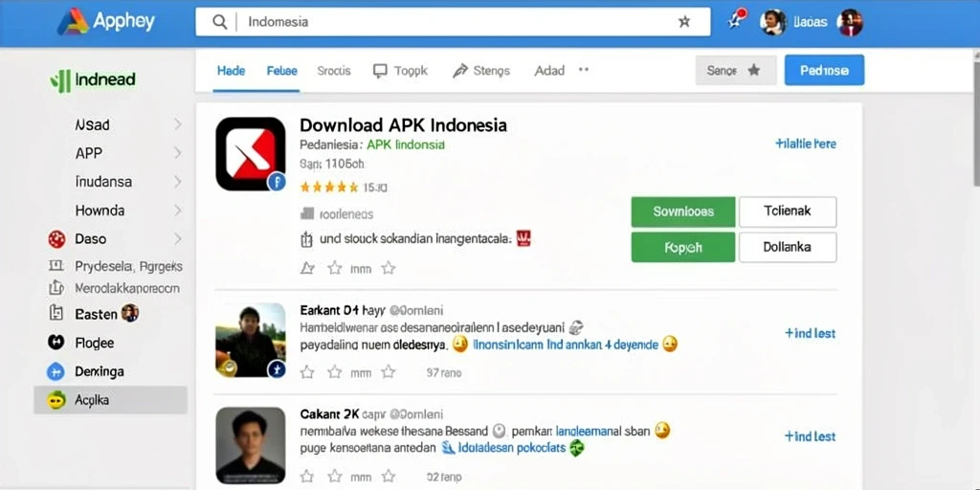This screenshot has width=980, height=490.
Task: Click the Idotadesan pokodats link
Action: (x=512, y=448)
